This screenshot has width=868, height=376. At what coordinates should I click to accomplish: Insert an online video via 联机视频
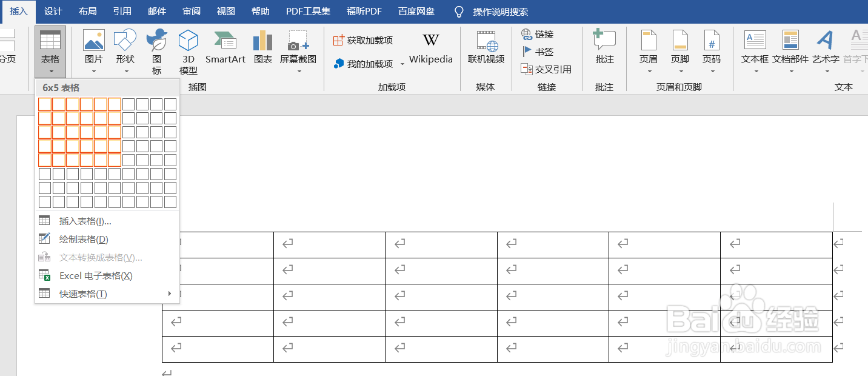coord(486,49)
